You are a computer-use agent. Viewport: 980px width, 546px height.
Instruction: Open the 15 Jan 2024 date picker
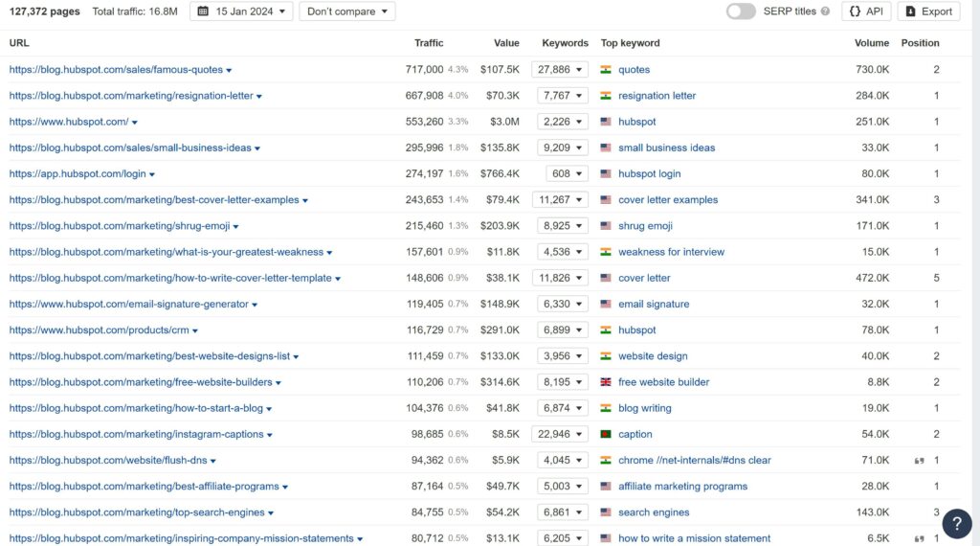pyautogui.click(x=241, y=11)
